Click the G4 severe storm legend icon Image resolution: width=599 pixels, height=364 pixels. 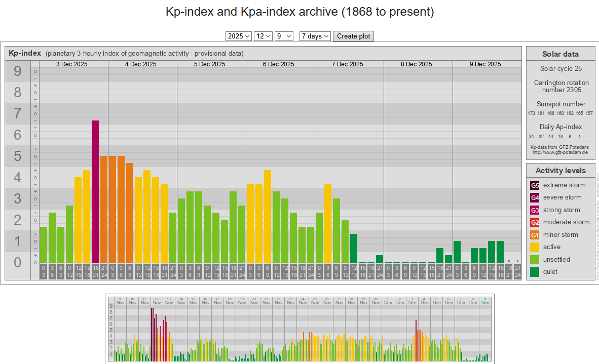pos(535,197)
